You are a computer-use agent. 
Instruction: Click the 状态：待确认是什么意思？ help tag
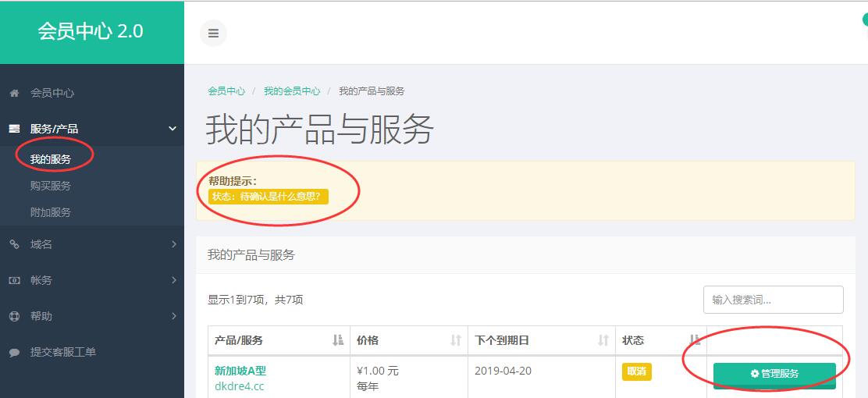click(x=269, y=197)
